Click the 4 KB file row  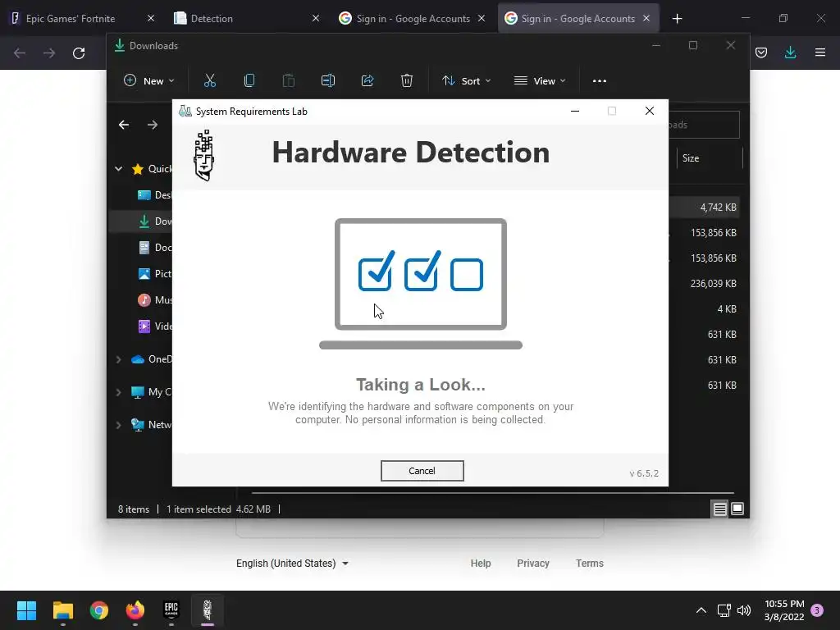[705, 309]
